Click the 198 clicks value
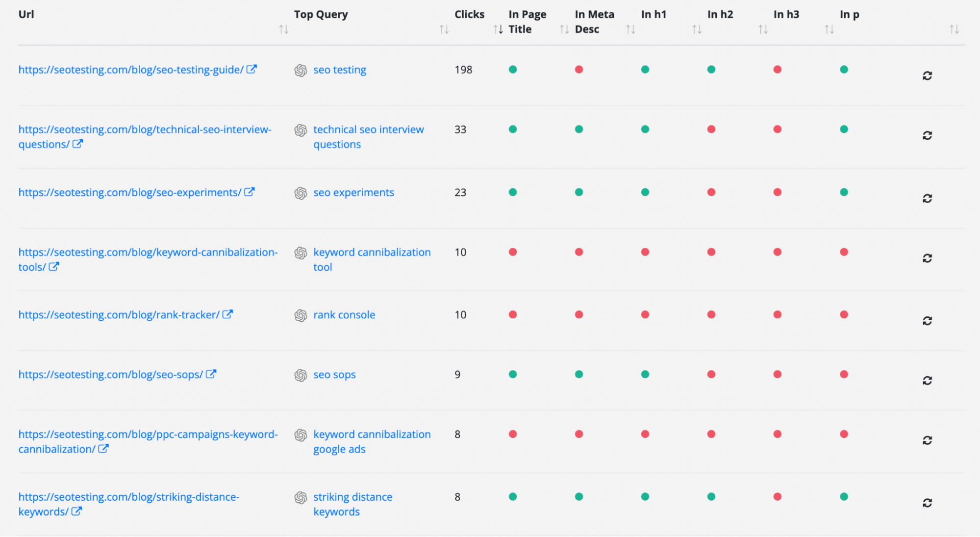 point(463,70)
